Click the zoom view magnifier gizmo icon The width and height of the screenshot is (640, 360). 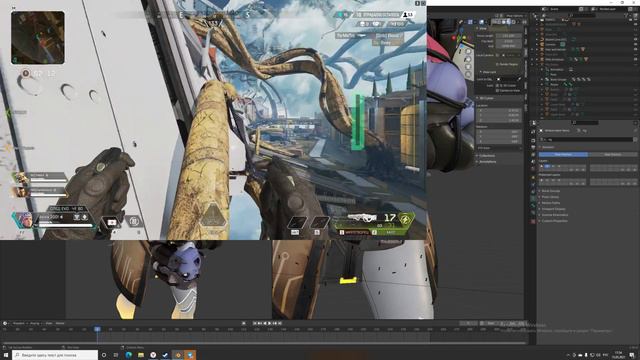coord(468,51)
